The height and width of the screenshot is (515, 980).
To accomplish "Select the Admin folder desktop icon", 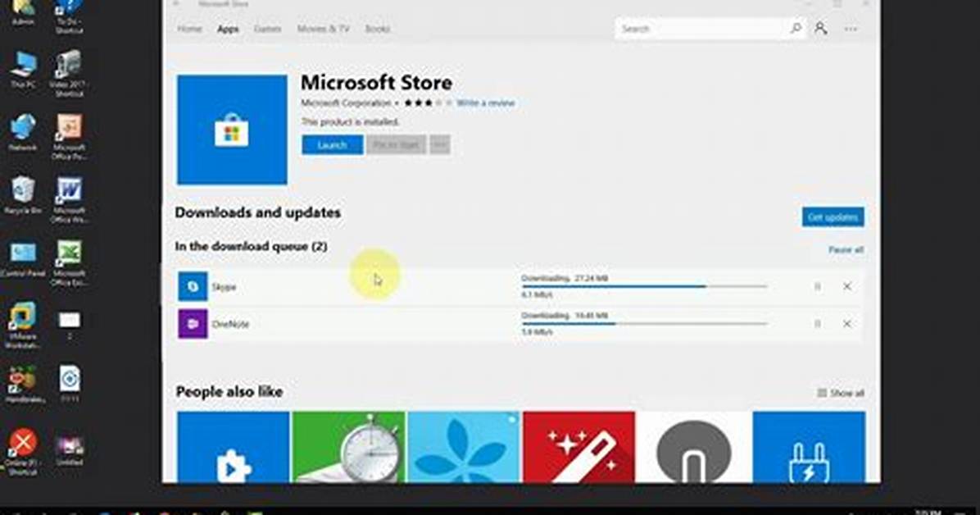I will [x=23, y=12].
